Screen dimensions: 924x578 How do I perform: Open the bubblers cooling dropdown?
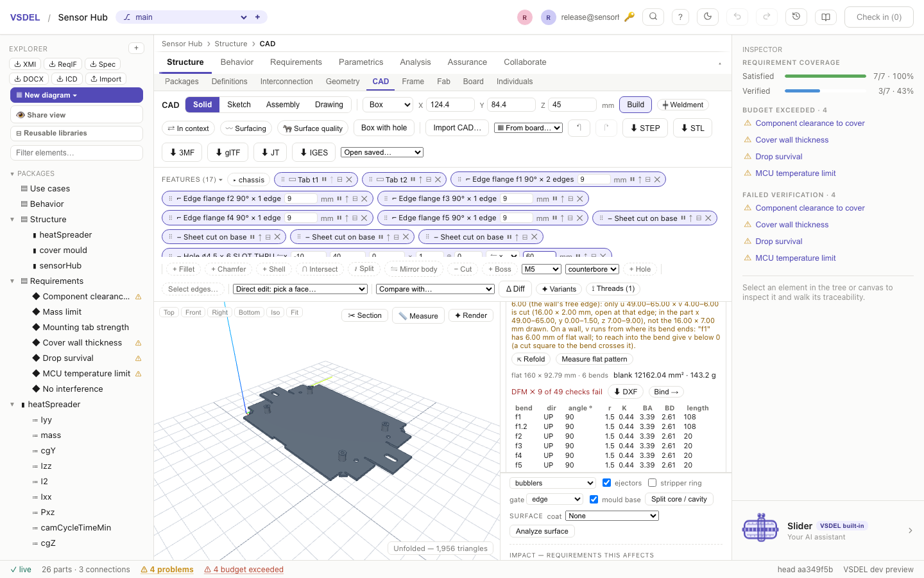[x=552, y=483]
